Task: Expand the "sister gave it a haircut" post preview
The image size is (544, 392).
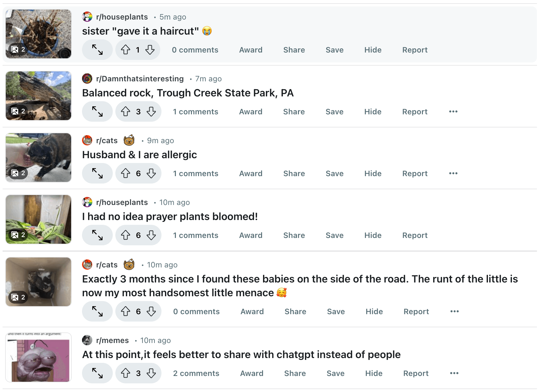Action: 97,50
